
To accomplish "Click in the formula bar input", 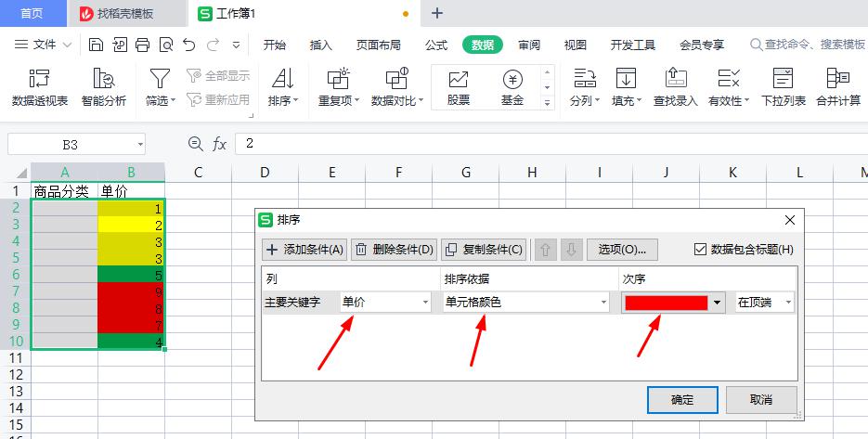I will (x=551, y=144).
